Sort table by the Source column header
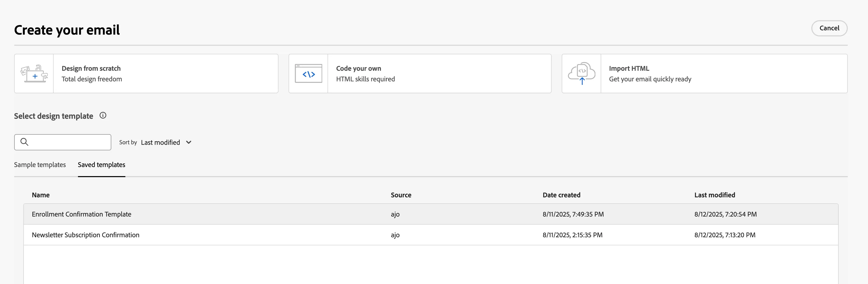Screen dimensions: 868x284 pos(401,195)
